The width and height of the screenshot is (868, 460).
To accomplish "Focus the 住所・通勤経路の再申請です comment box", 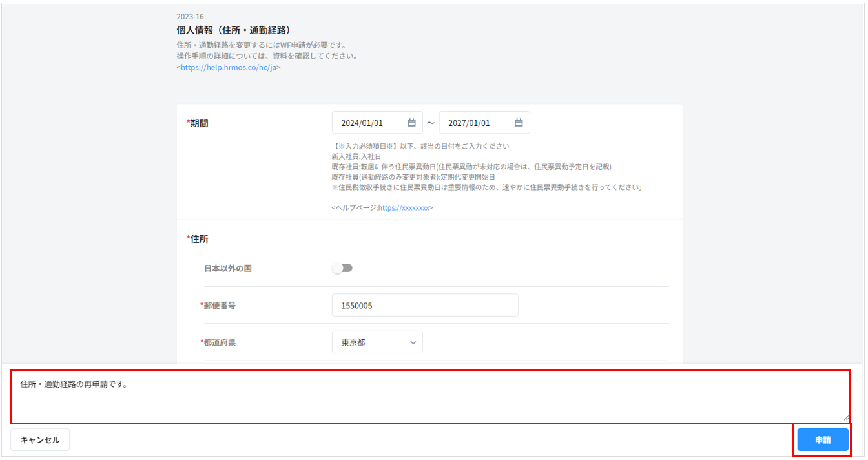I will 429,397.
